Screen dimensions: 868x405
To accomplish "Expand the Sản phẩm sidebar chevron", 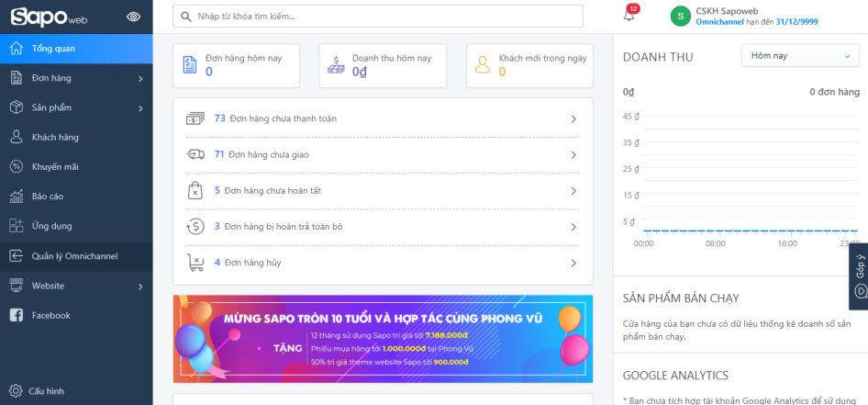I will tap(140, 108).
